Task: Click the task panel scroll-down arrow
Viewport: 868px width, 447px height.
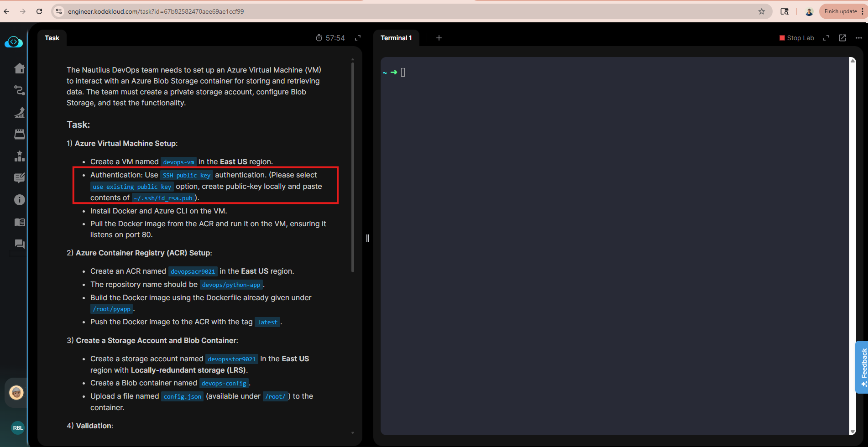Action: click(x=353, y=432)
